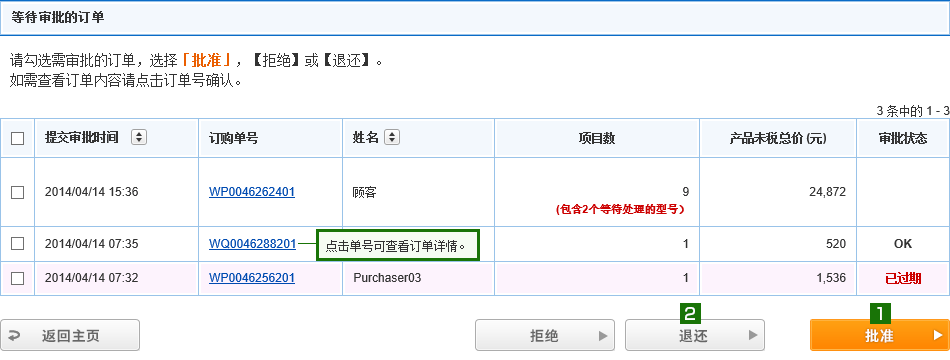The image size is (950, 360).
Task: Click the 点击单号可查看订单详情 tooltip box
Action: click(x=398, y=245)
